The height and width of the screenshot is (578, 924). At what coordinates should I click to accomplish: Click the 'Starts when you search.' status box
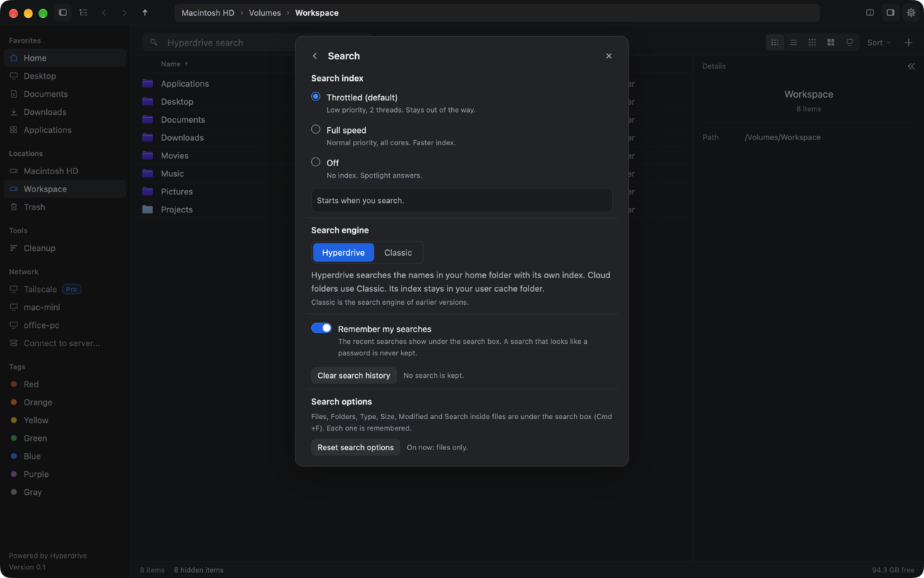click(461, 200)
